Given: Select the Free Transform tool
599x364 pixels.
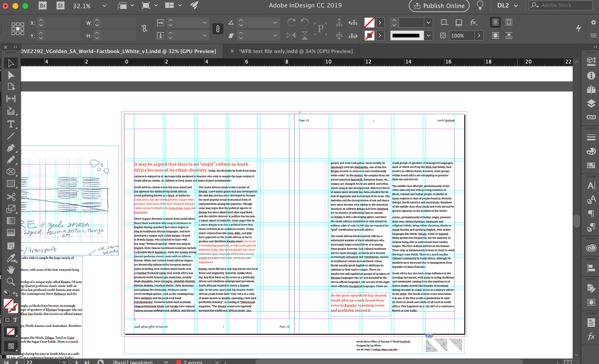Looking at the screenshot, I should (11, 208).
